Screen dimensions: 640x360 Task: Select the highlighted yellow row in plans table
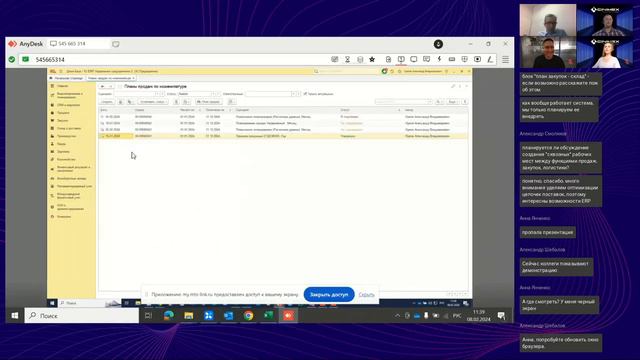283,136
